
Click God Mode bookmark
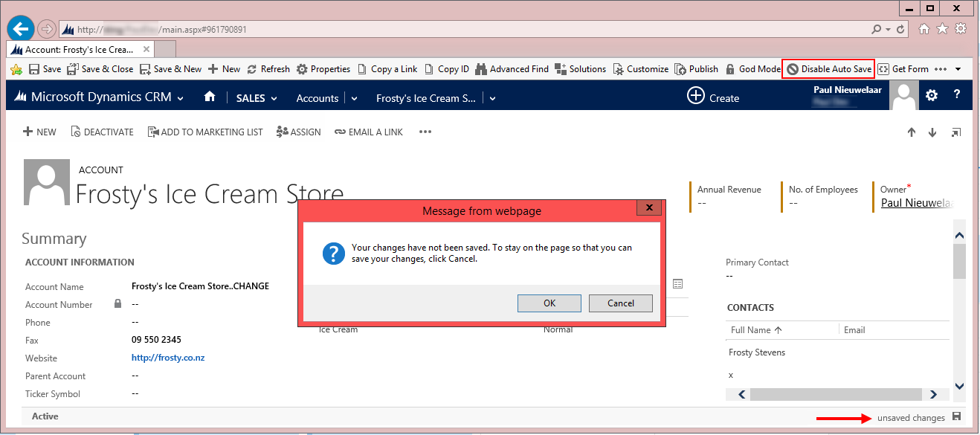(752, 69)
